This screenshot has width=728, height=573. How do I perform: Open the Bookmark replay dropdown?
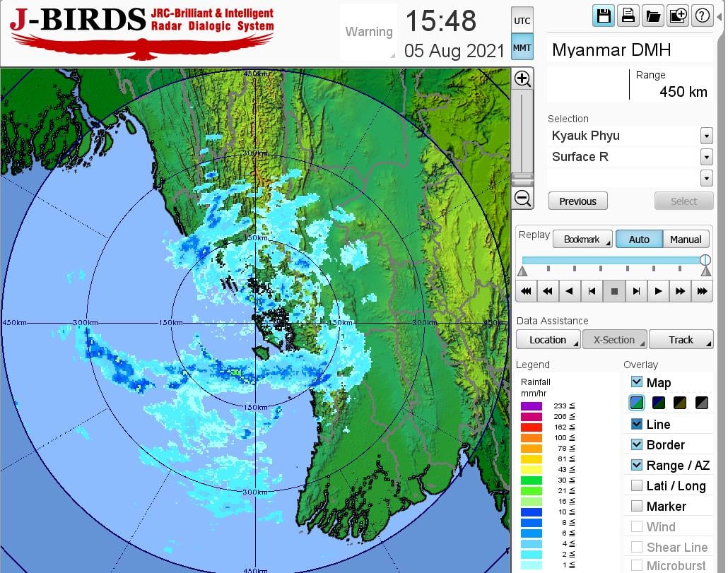(582, 240)
